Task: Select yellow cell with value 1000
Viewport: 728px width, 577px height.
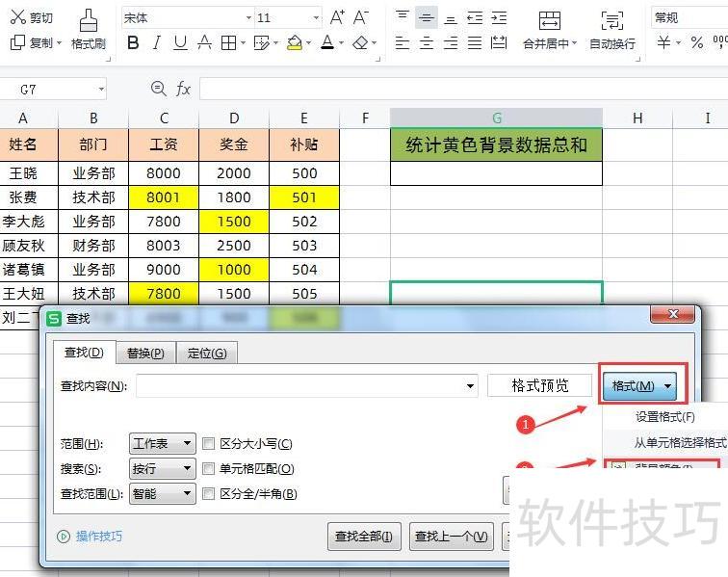Action: [x=234, y=270]
